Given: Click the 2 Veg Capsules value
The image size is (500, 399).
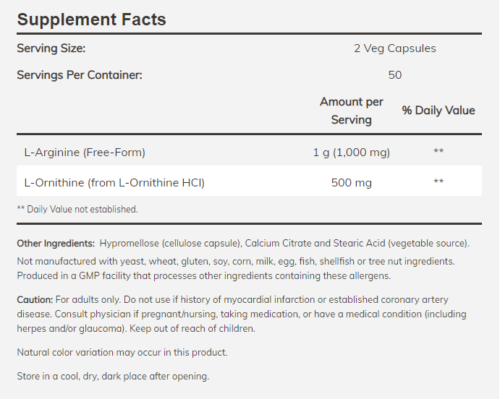Looking at the screenshot, I should pos(395,48).
